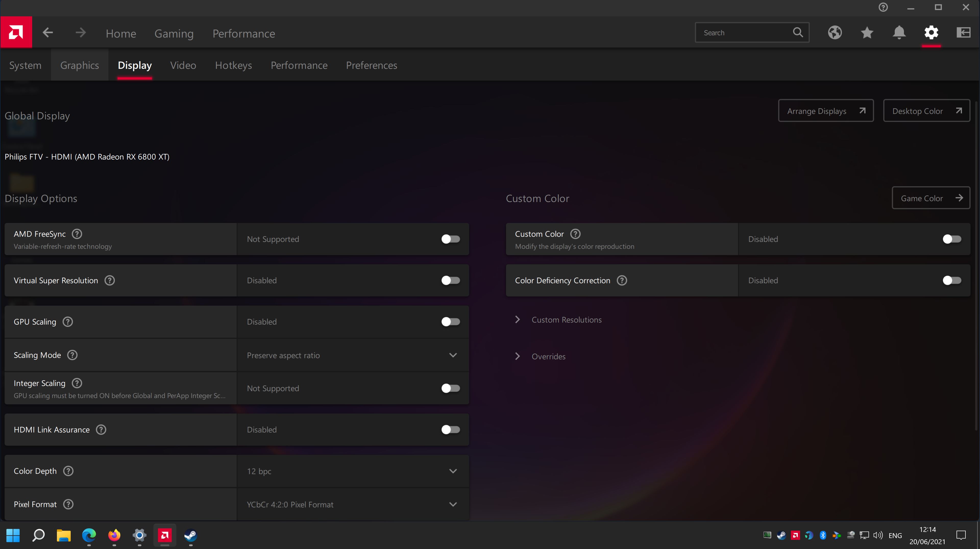Open the web browser globe icon
Viewport: 980px width, 549px height.
[835, 33]
